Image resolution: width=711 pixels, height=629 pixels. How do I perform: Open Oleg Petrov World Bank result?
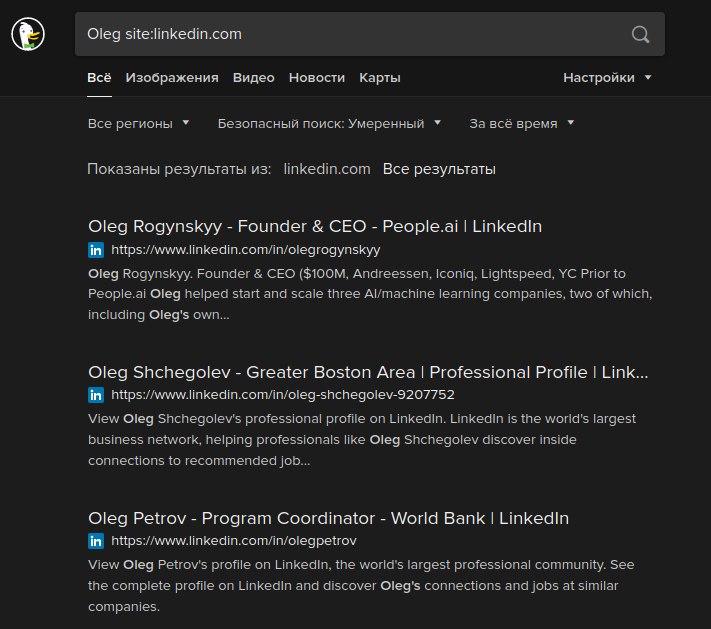(x=328, y=518)
